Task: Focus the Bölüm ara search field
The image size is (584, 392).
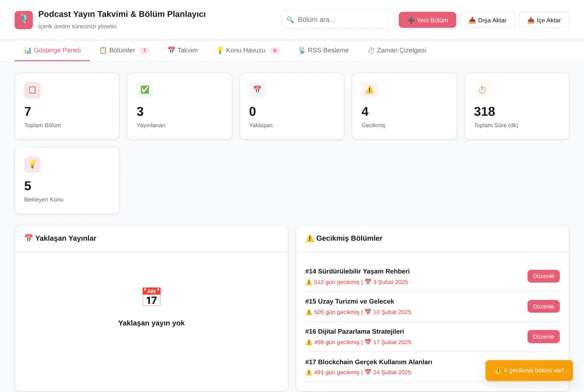Action: pos(338,20)
